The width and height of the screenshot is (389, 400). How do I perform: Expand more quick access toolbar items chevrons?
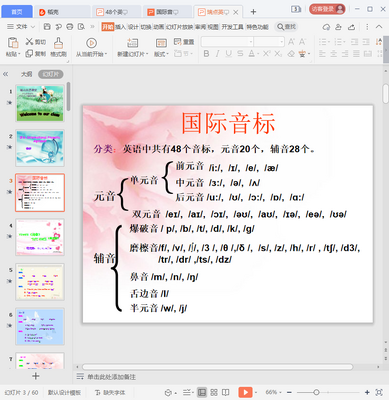point(92,27)
